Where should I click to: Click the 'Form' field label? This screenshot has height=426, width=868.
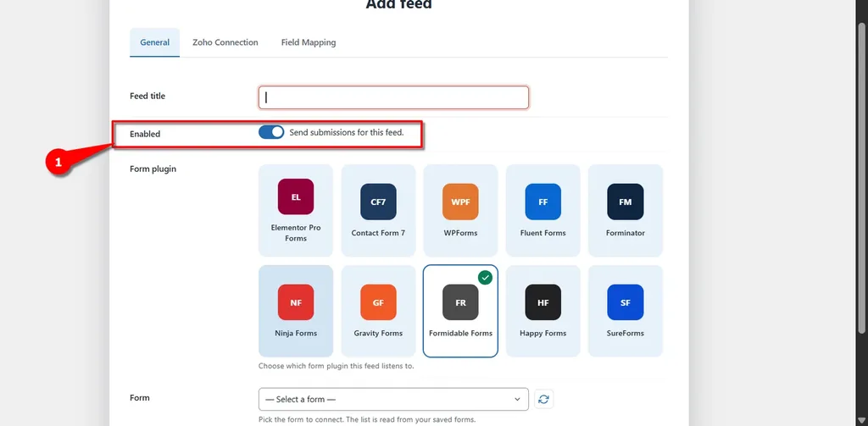click(140, 398)
